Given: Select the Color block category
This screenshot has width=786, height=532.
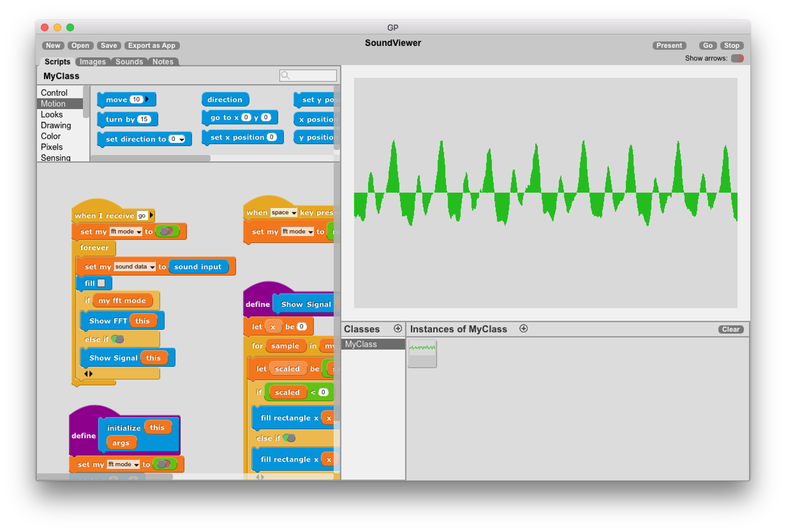Looking at the screenshot, I should 60,136.
